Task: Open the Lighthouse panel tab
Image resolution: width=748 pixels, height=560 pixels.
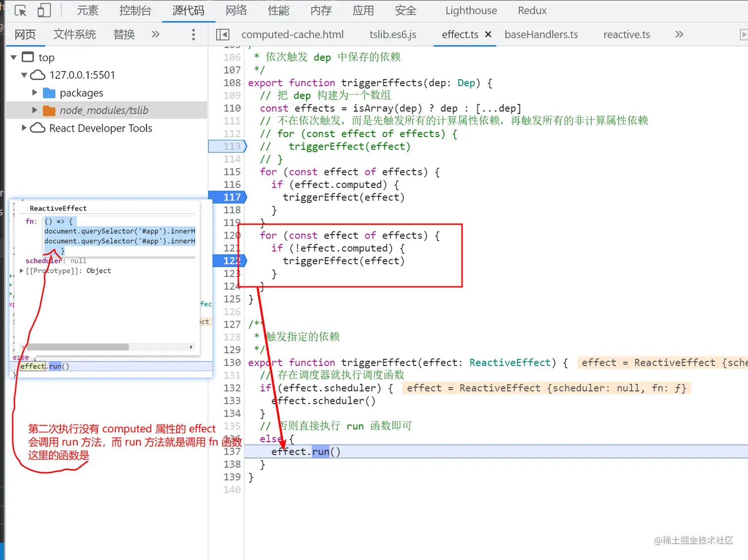Action: (471, 10)
